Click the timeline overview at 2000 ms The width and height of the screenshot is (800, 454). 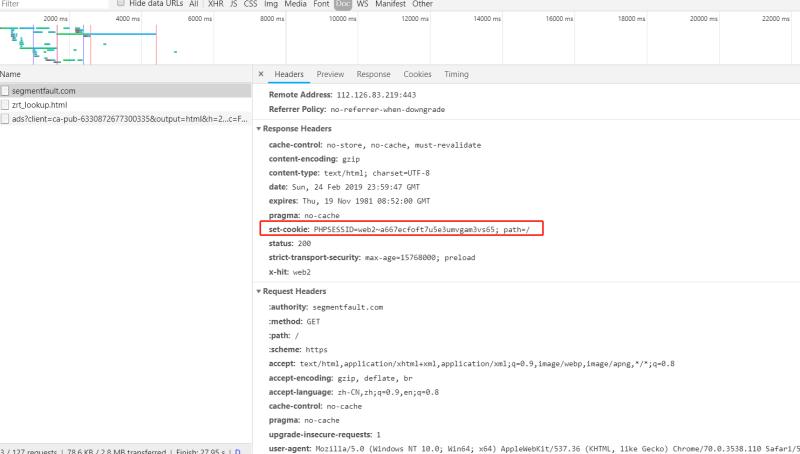point(55,19)
